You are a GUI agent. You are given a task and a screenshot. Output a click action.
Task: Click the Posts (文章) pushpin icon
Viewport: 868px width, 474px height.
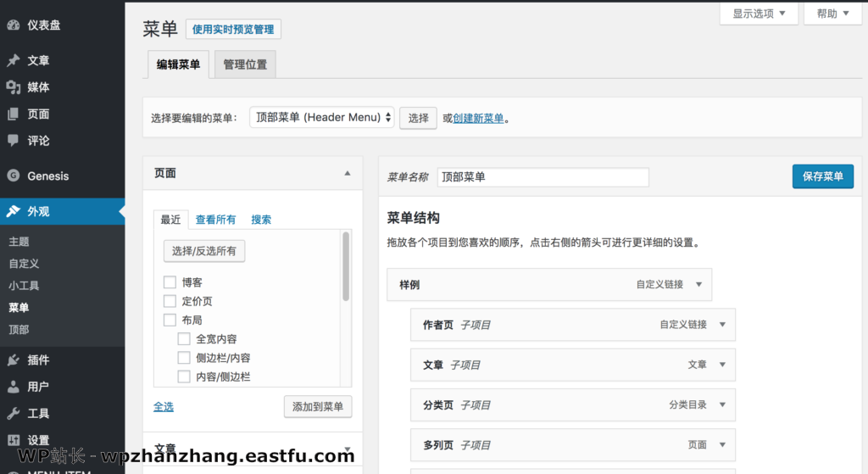click(x=13, y=60)
